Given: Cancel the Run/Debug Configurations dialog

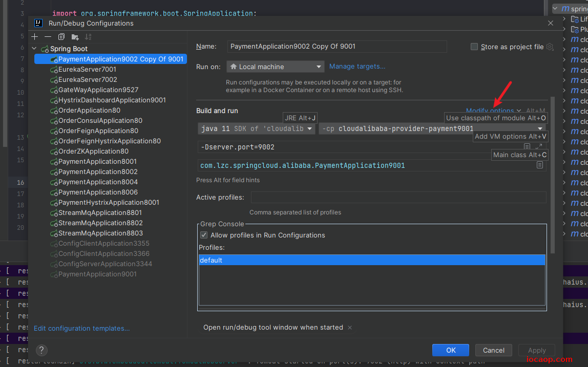Looking at the screenshot, I should pos(494,350).
